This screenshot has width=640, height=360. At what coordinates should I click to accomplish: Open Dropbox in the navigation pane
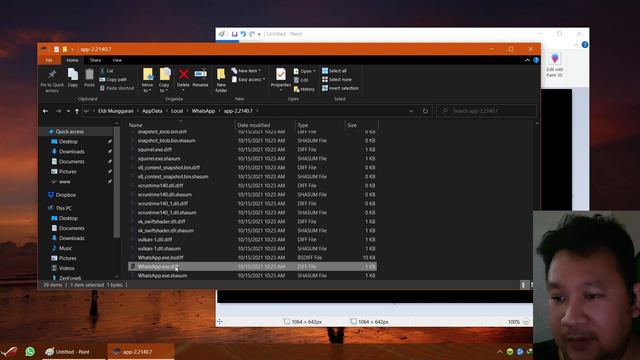coord(62,195)
